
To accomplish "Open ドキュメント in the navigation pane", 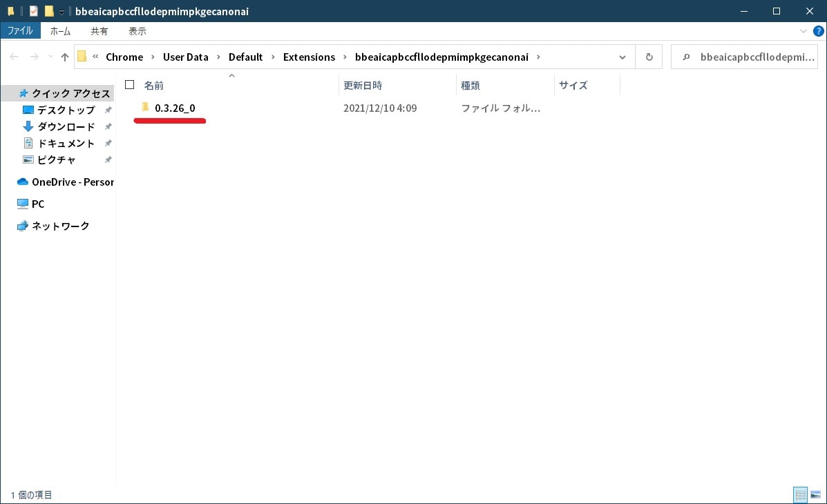I will [66, 144].
